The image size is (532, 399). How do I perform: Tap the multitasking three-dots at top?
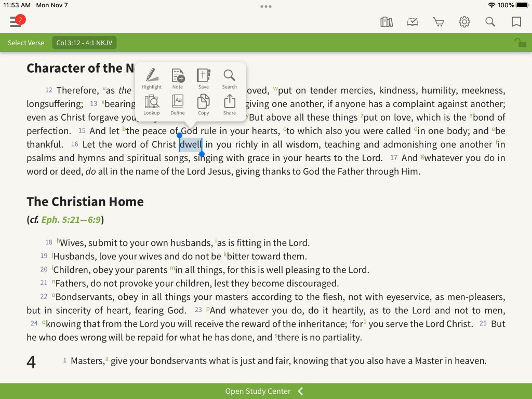pos(266,6)
